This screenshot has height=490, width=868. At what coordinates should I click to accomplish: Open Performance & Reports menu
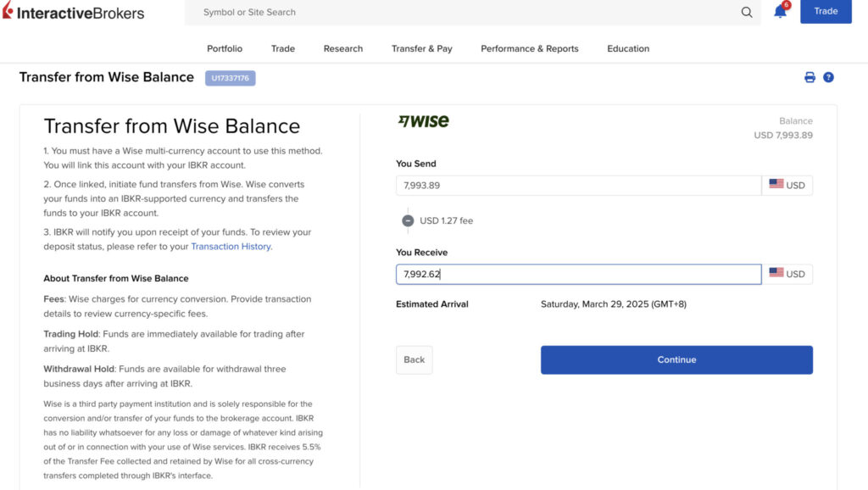[530, 48]
